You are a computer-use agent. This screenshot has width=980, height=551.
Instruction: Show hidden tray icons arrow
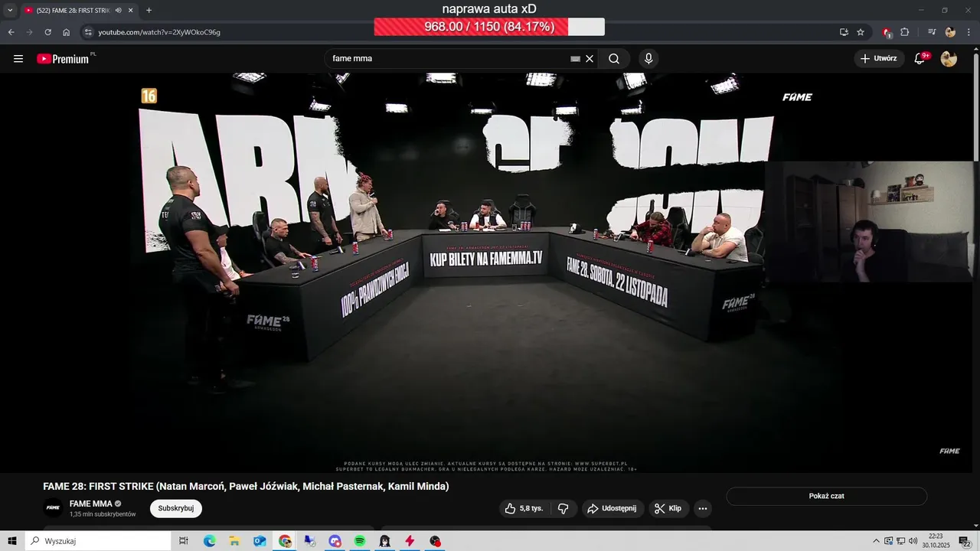(877, 541)
